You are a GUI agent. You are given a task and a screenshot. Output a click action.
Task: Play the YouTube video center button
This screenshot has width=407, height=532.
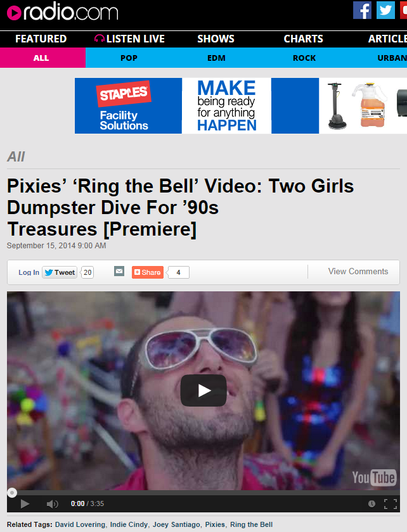pos(203,391)
